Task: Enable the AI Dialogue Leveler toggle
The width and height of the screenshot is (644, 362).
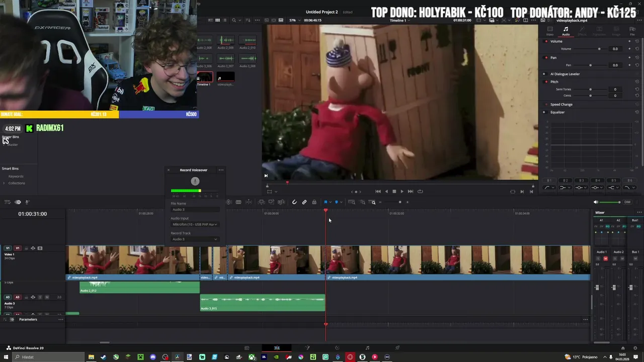Action: coord(544,74)
